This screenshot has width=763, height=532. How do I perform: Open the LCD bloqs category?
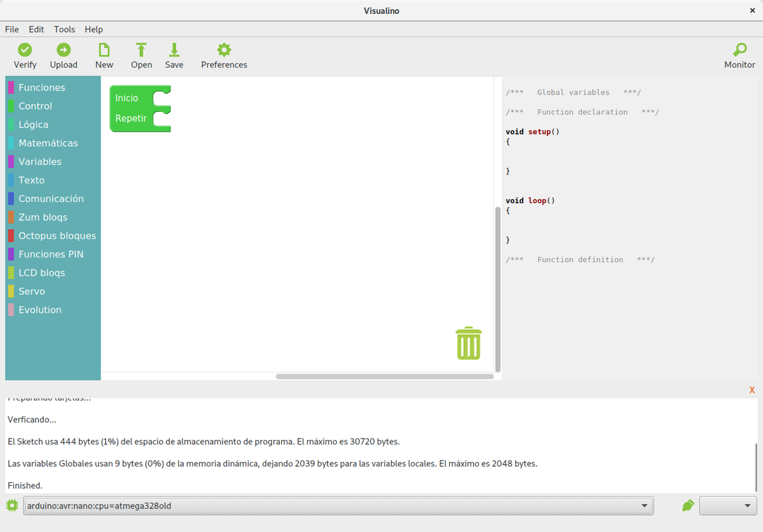tap(53, 273)
